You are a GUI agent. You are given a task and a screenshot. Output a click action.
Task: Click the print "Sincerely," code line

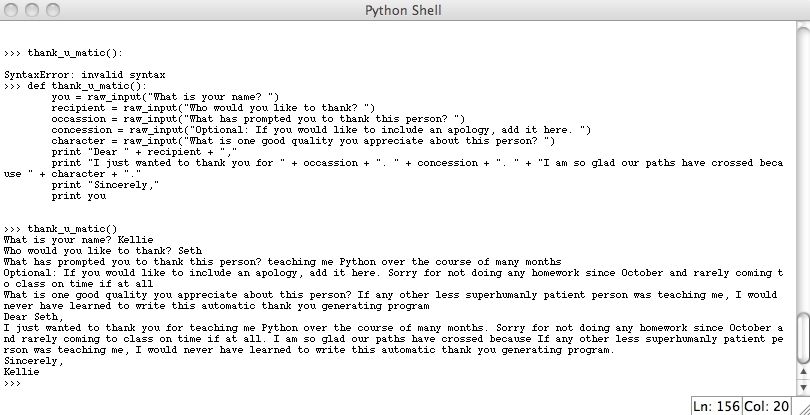(x=105, y=185)
